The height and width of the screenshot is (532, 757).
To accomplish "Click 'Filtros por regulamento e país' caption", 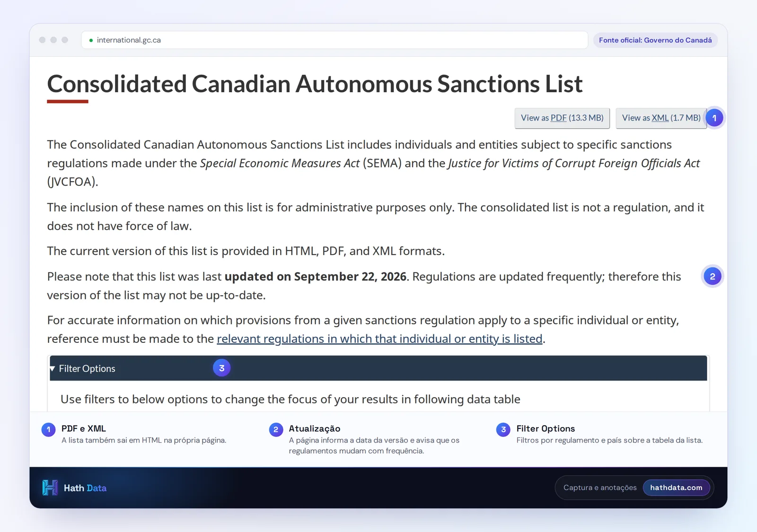I will (609, 440).
